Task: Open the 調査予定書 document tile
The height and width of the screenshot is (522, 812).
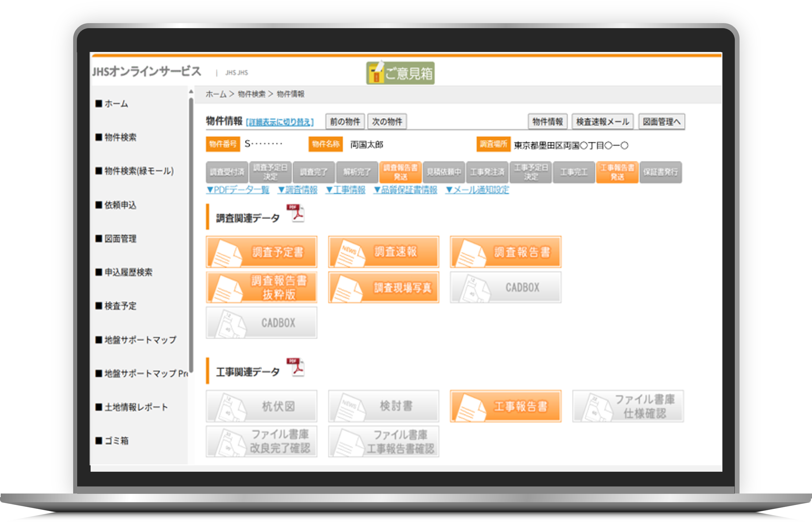Action: point(261,252)
